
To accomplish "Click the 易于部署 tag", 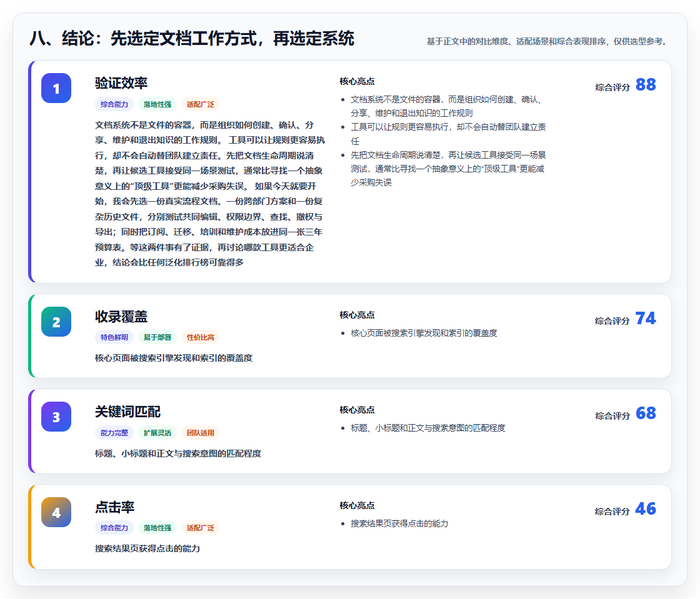I will [x=157, y=337].
